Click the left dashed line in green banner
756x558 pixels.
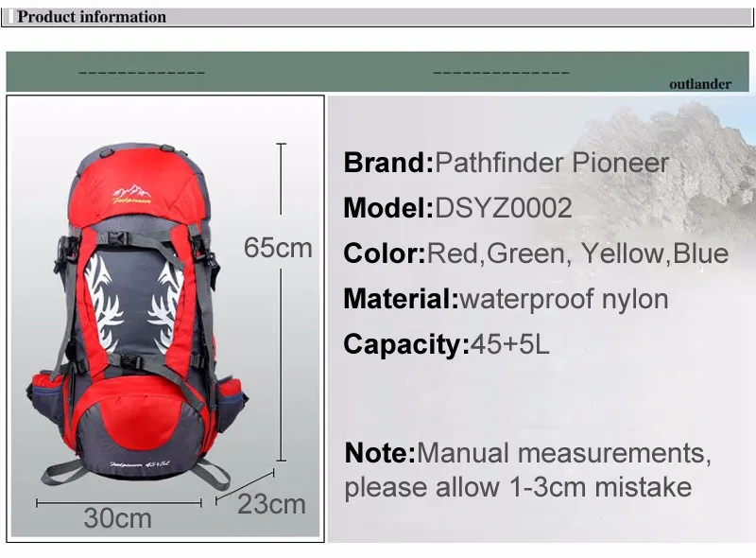pyautogui.click(x=141, y=73)
